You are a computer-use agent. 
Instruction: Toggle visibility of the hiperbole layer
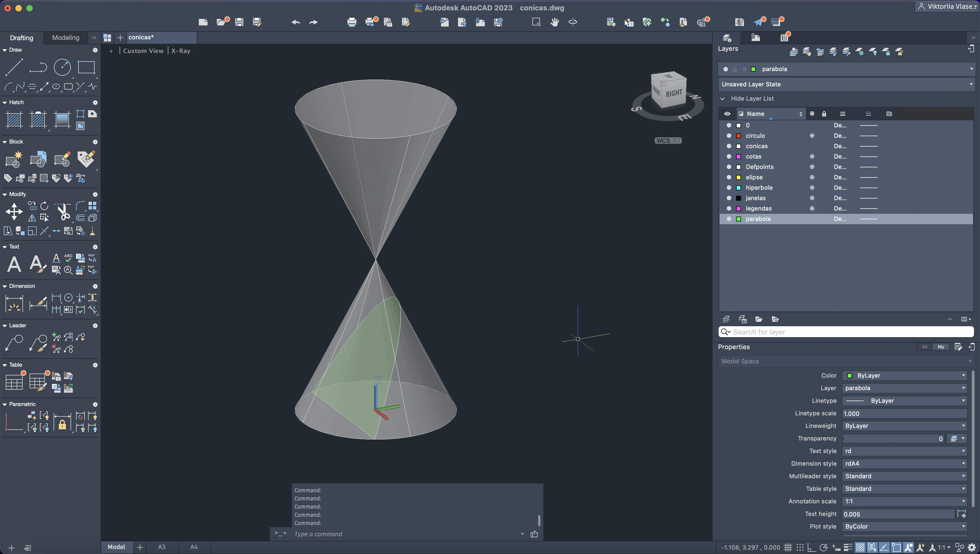(x=728, y=188)
